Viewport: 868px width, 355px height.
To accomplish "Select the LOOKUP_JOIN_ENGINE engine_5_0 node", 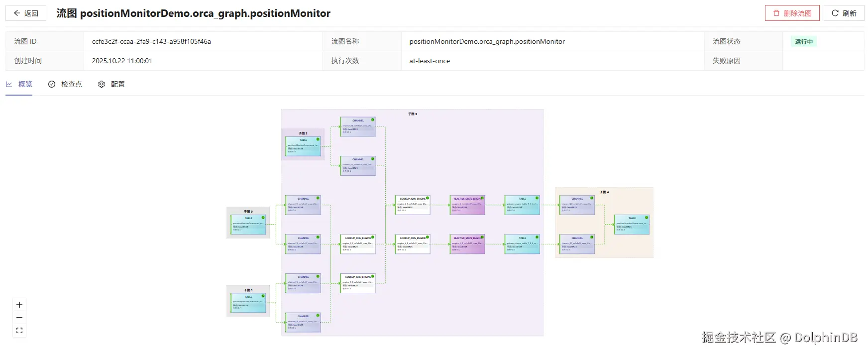I will pyautogui.click(x=358, y=283).
